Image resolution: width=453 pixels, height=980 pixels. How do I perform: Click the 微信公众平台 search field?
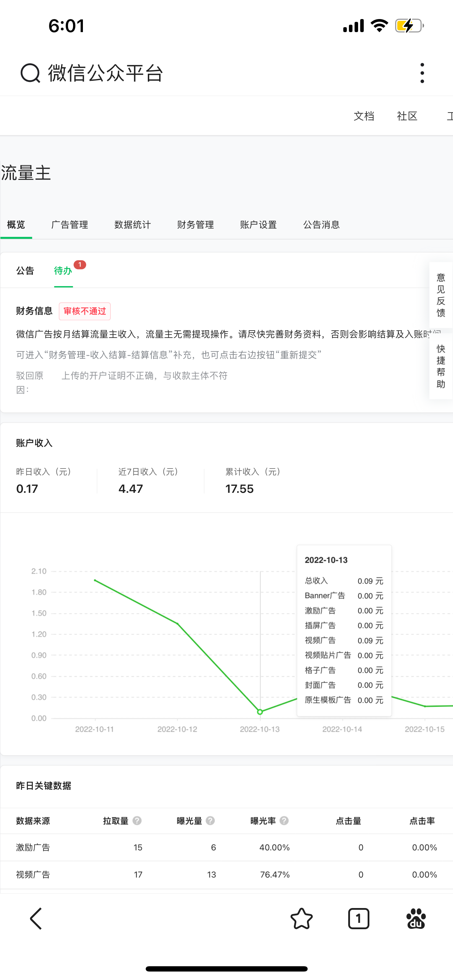106,73
